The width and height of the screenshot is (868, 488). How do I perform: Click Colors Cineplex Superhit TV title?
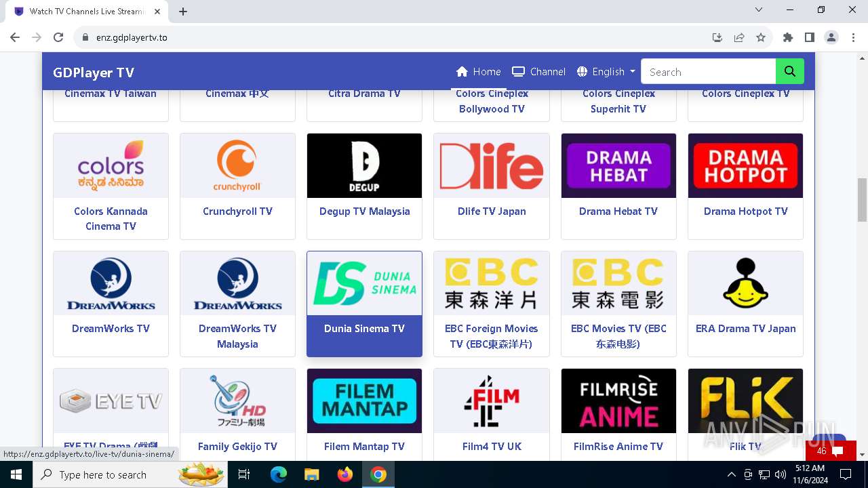(x=618, y=101)
